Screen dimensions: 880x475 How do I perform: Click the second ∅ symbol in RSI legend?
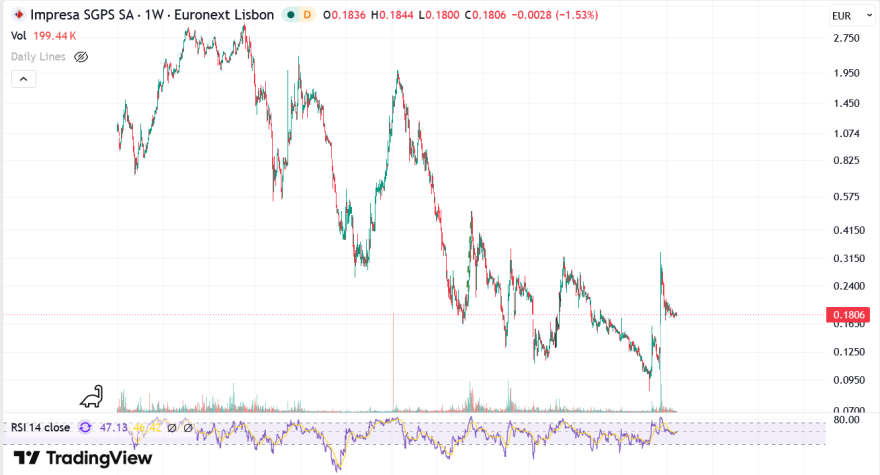point(188,428)
